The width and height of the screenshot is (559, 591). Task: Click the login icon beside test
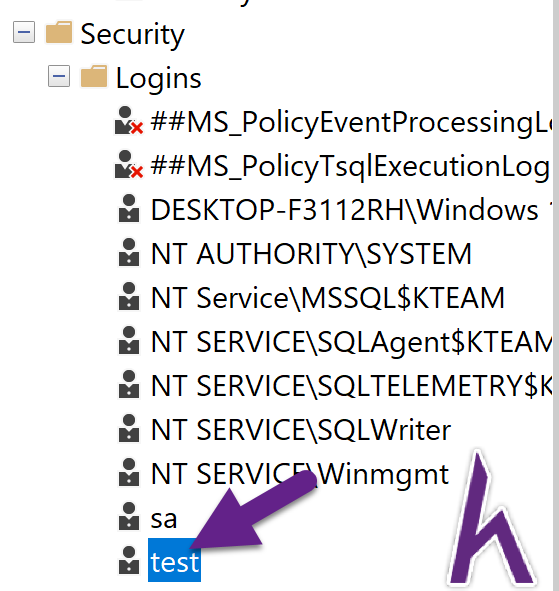129,561
